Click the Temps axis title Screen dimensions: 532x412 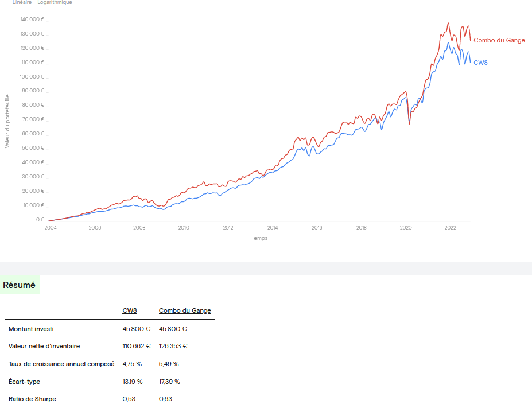259,238
